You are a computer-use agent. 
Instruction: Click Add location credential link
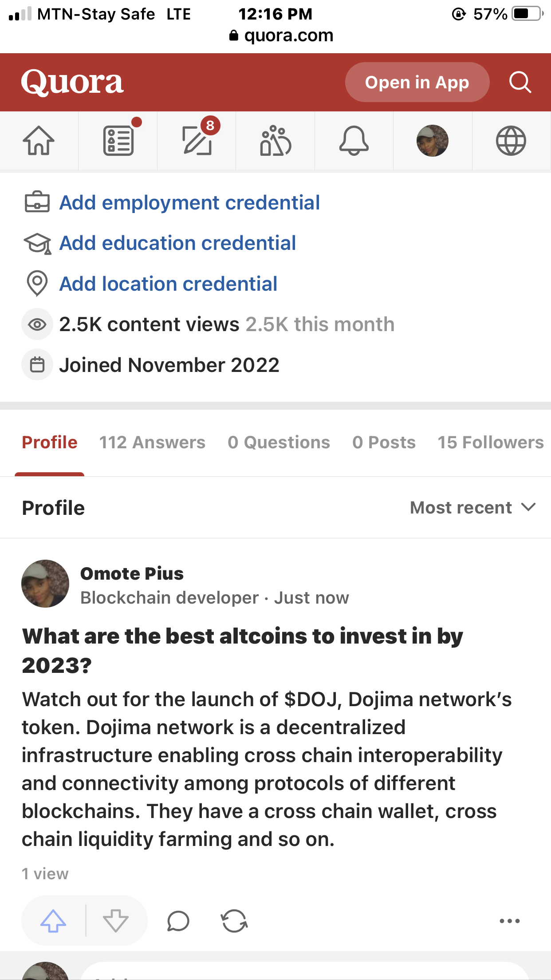pyautogui.click(x=168, y=284)
